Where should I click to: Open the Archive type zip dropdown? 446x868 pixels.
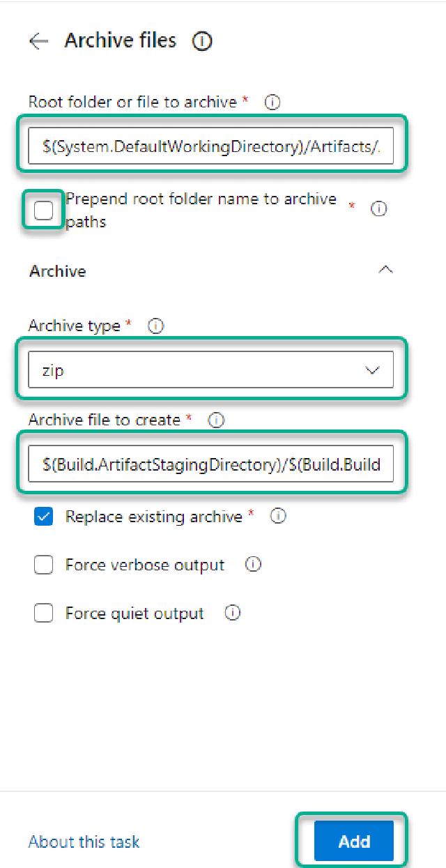(210, 370)
